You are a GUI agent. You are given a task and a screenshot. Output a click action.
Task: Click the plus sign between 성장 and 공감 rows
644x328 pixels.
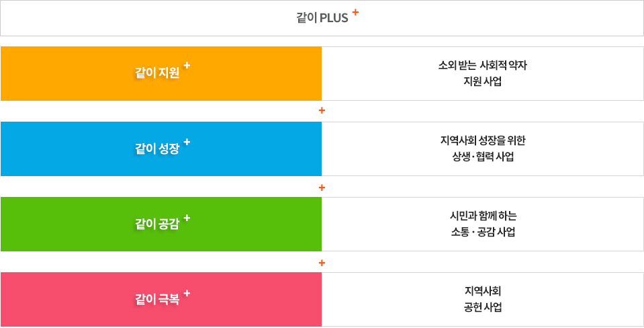322,187
